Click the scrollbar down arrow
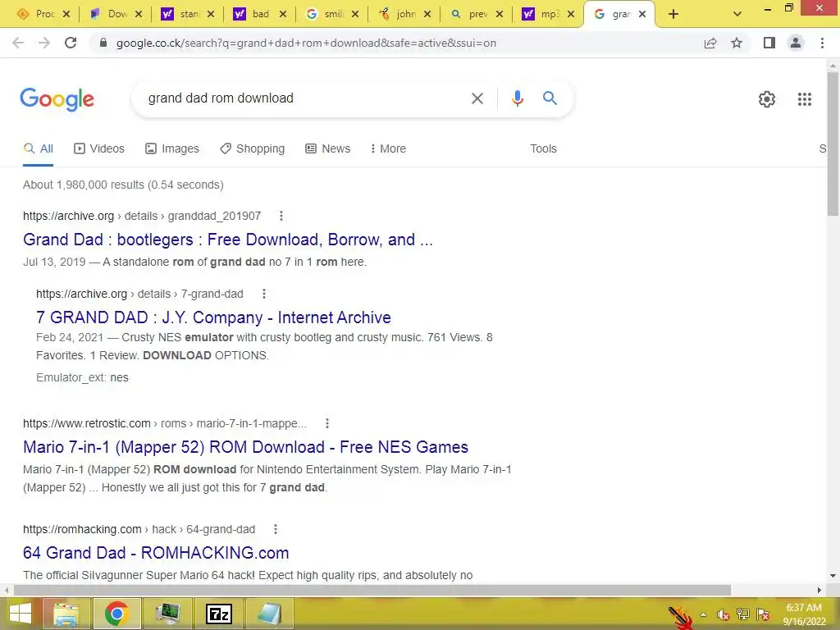Screen dimensions: 840x630 tap(833, 577)
